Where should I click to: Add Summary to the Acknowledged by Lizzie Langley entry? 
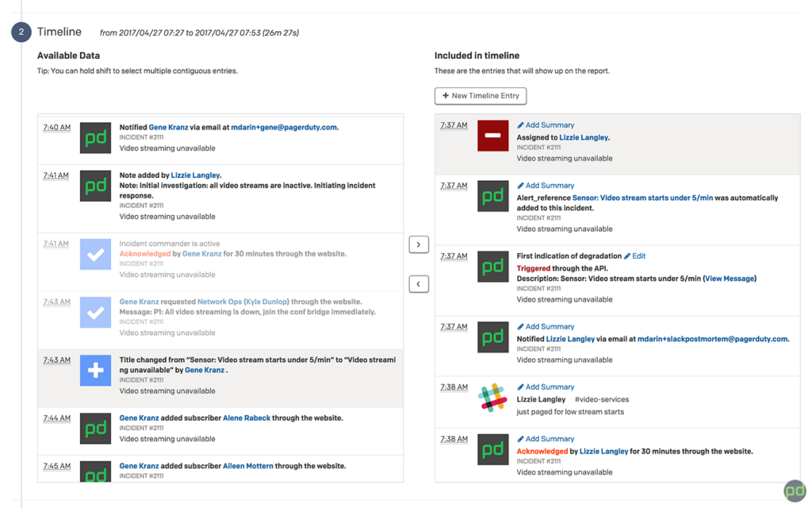coord(546,438)
